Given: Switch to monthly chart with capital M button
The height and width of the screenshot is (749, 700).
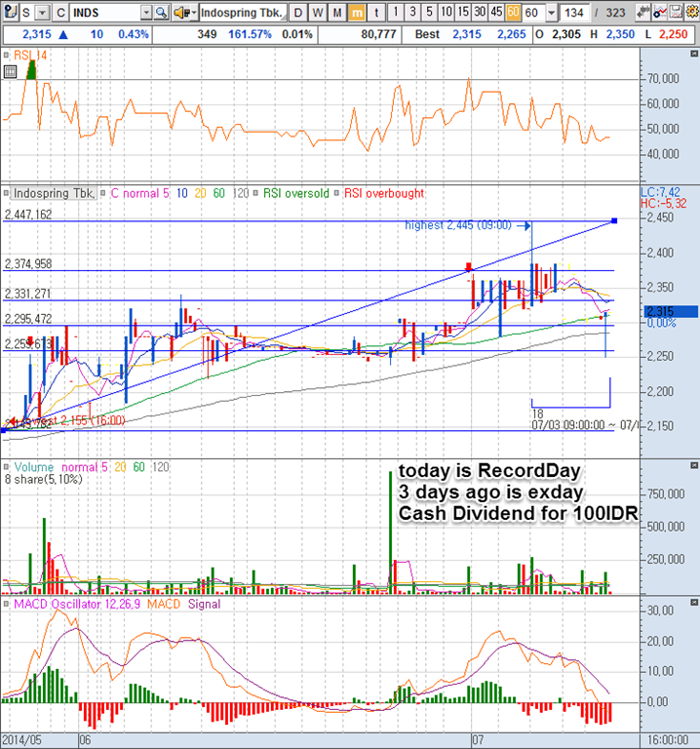Looking at the screenshot, I should pyautogui.click(x=337, y=13).
